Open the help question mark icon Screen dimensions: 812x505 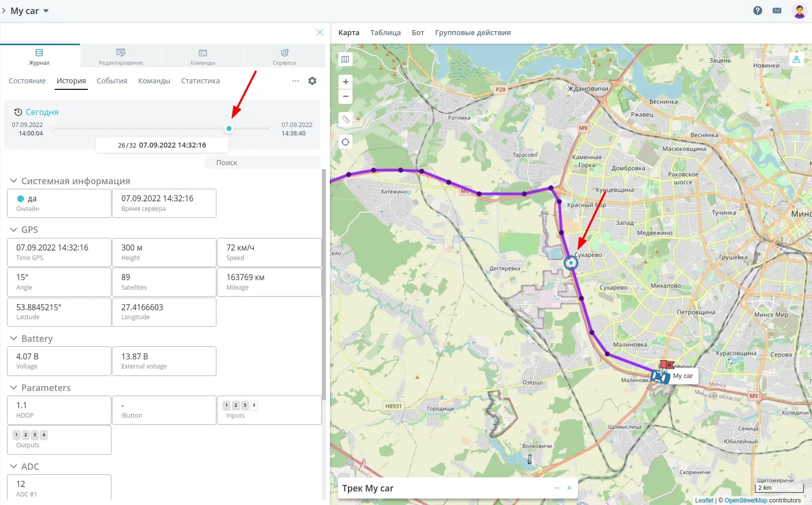(758, 11)
